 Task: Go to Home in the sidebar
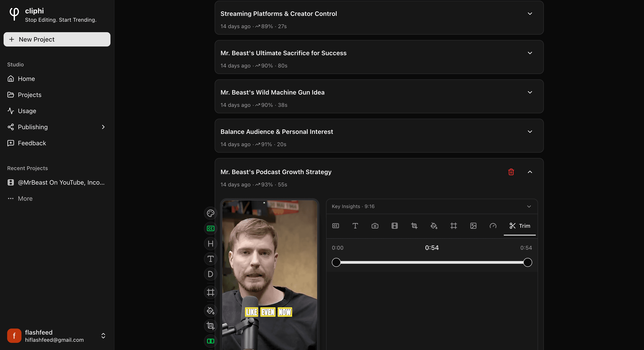point(57,79)
